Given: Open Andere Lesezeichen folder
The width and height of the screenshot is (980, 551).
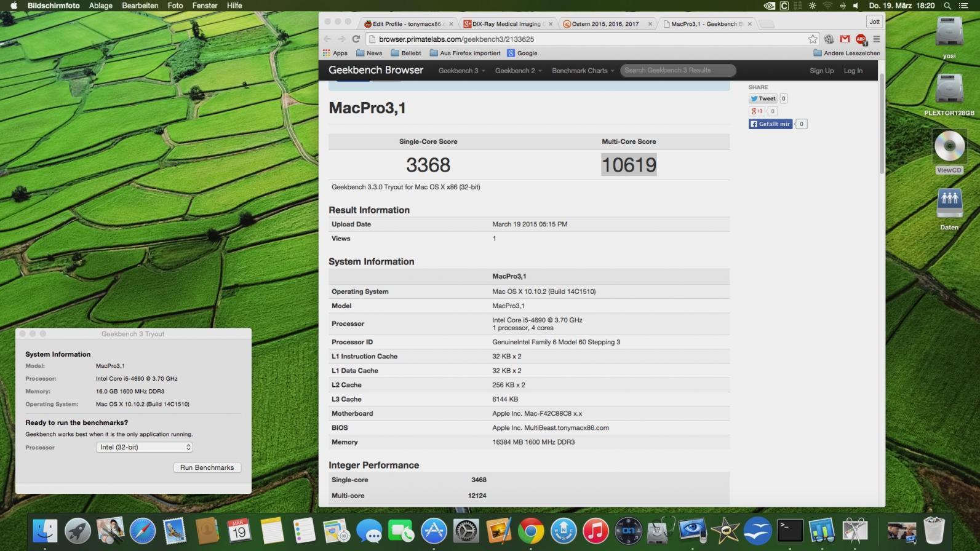Looking at the screenshot, I should (x=847, y=53).
